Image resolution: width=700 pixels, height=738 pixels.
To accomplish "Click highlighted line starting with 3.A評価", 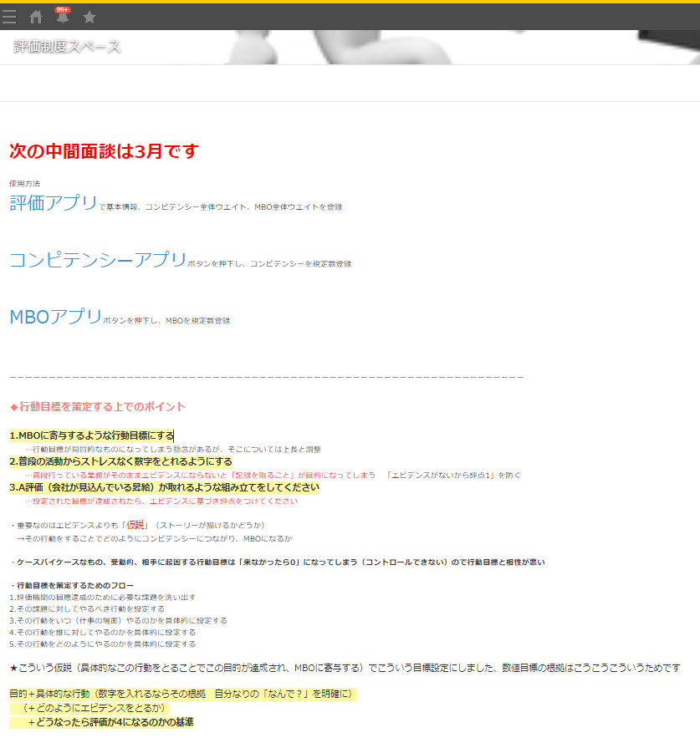I will (x=164, y=487).
